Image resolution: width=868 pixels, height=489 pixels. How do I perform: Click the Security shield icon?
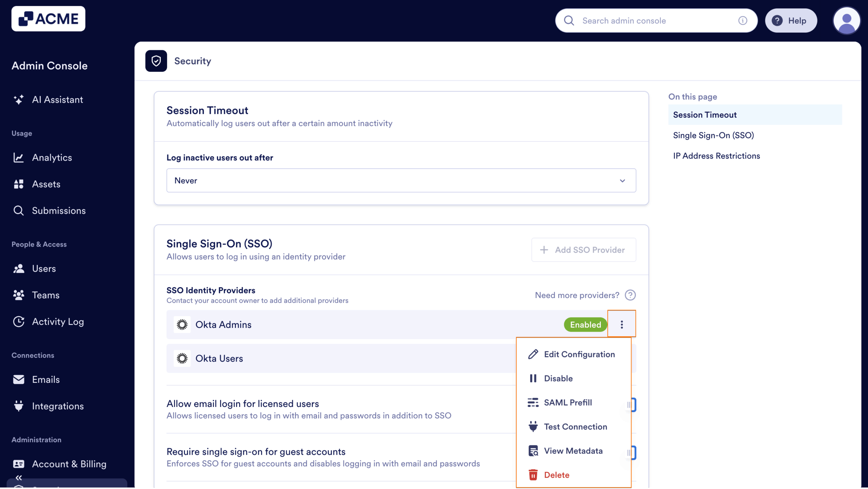156,61
